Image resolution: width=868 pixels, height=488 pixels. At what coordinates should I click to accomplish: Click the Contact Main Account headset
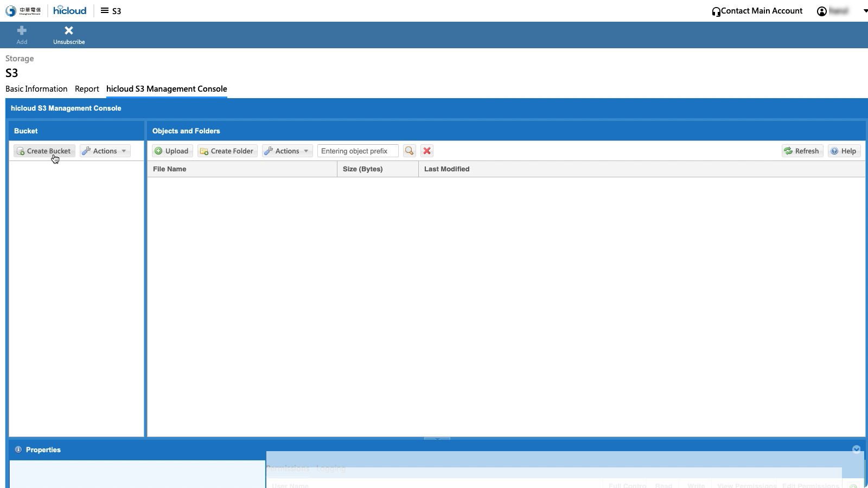pos(716,11)
